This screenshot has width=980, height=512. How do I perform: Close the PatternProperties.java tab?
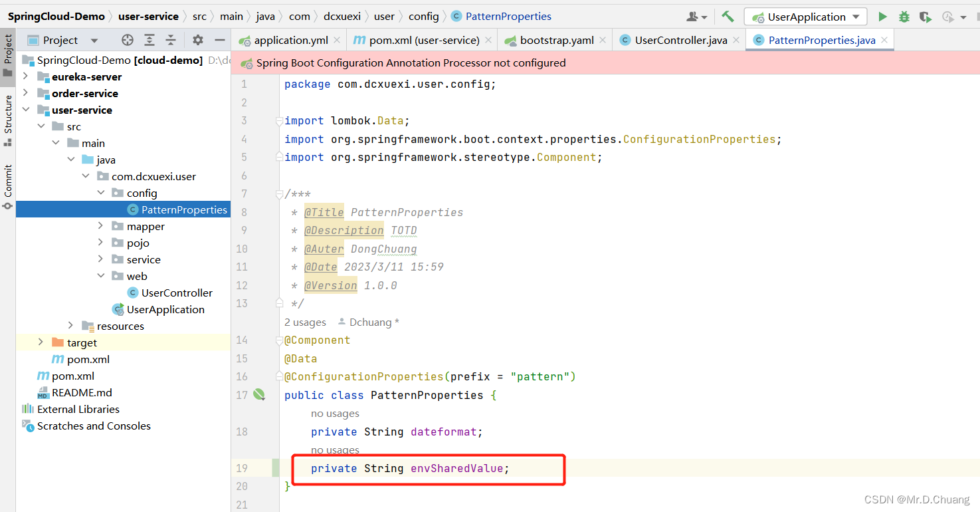[x=884, y=40]
